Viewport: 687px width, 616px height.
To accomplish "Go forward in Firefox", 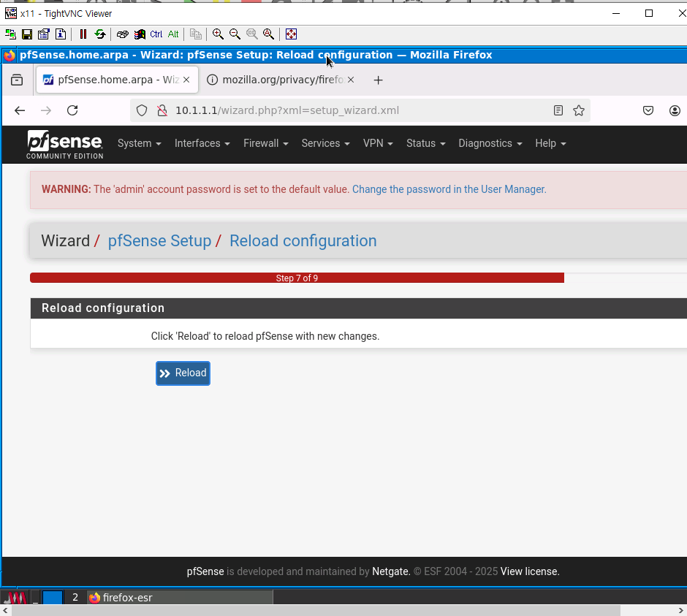I will (46, 110).
